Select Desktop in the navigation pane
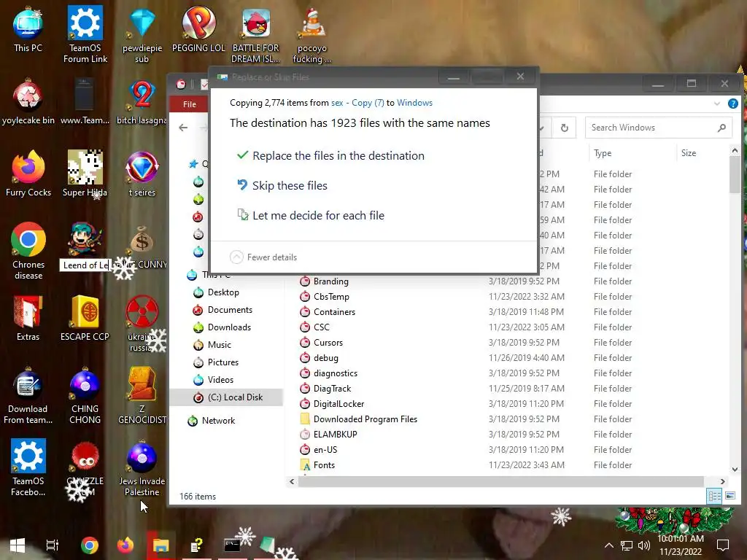 [223, 292]
